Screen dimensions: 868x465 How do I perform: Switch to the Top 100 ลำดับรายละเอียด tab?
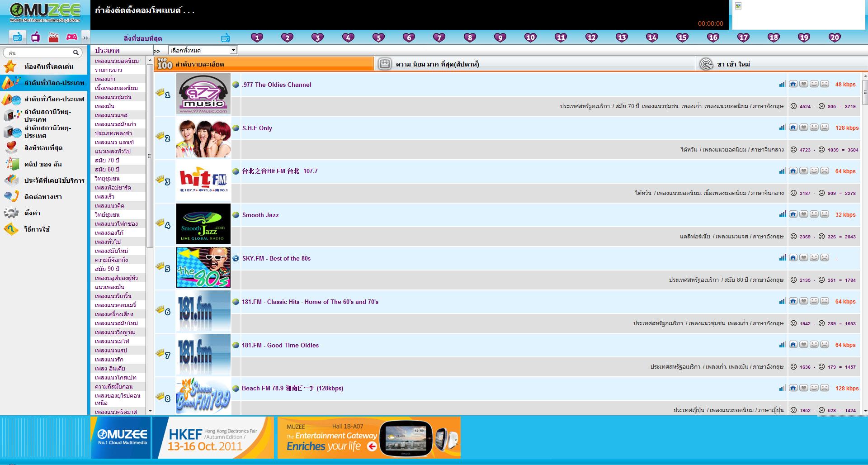coord(264,64)
